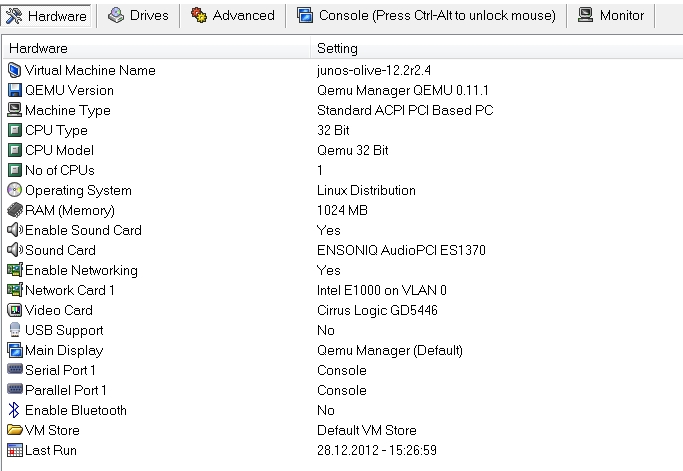The image size is (683, 471).
Task: Select the No of CPUs label
Action: click(60, 171)
